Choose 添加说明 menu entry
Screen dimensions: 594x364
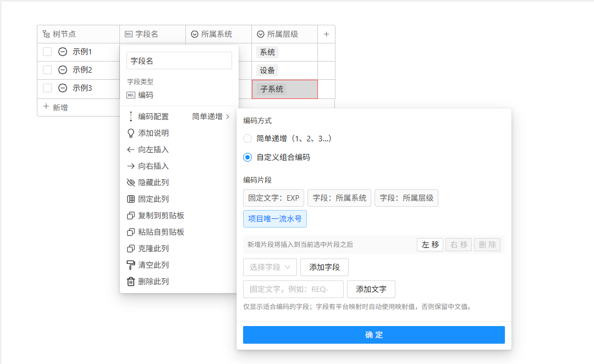tap(179, 133)
